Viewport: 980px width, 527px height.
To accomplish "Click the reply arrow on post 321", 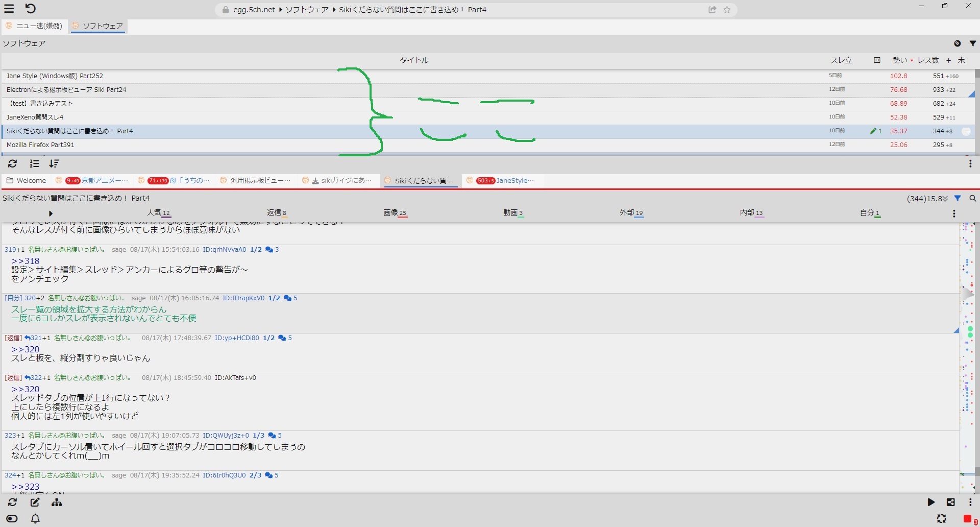I will [27, 338].
